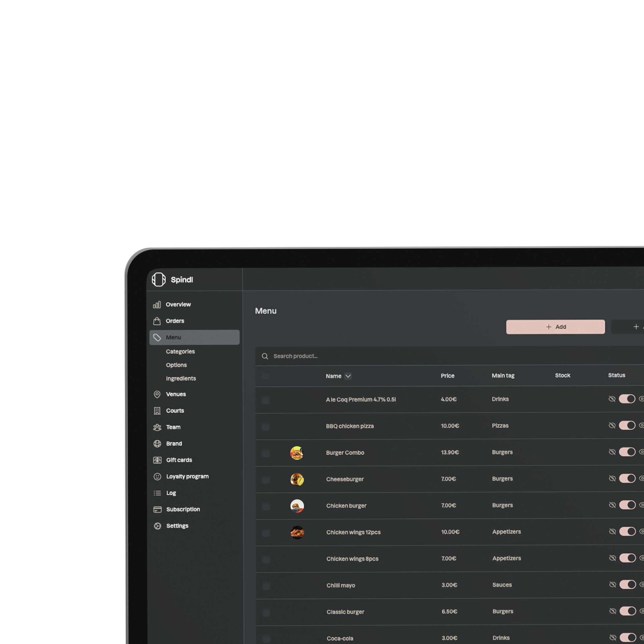Viewport: 644px width, 644px height.
Task: Click the Orders navigation icon
Action: (156, 321)
